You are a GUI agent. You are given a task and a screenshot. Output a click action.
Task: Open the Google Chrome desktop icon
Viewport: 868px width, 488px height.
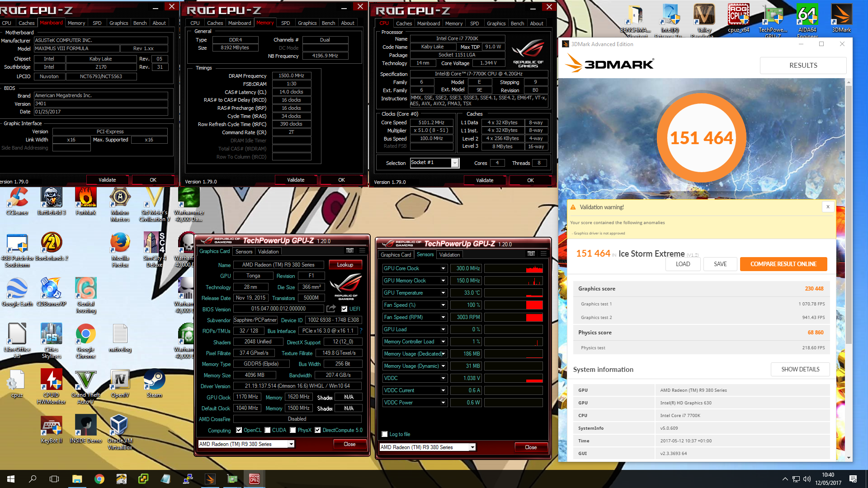(86, 341)
